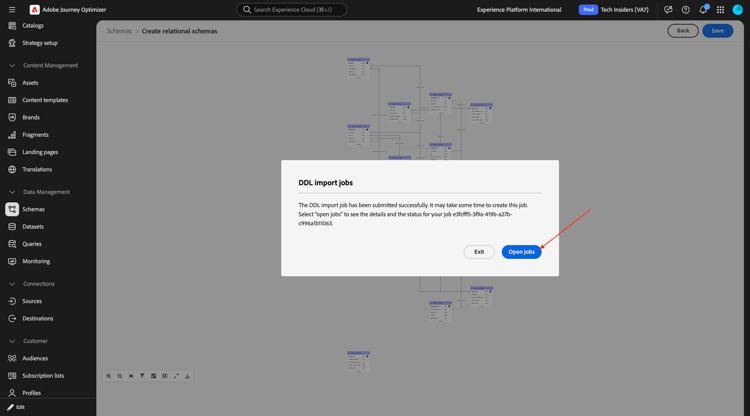Collapse the Data Management section
This screenshot has width=750, height=416.
tap(12, 192)
